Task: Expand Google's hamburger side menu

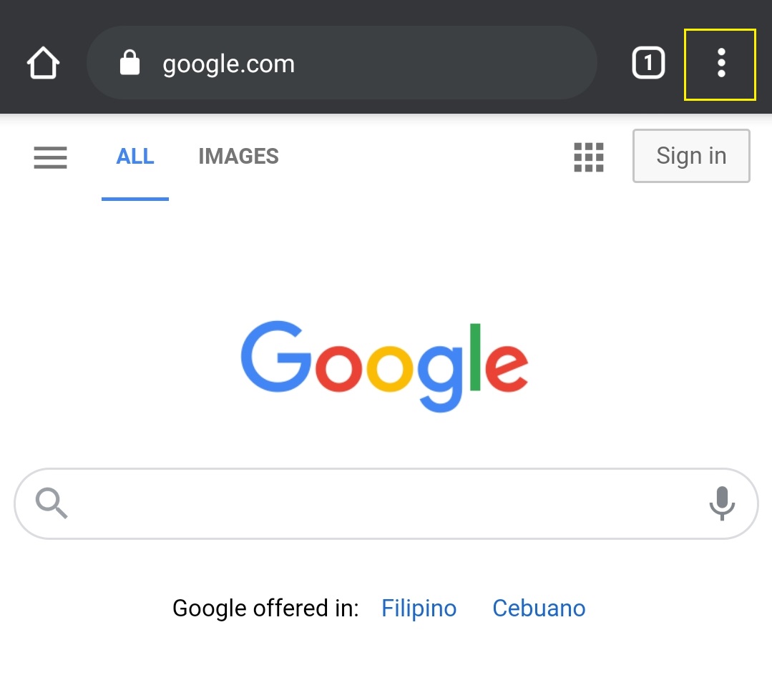Action: pos(50,157)
